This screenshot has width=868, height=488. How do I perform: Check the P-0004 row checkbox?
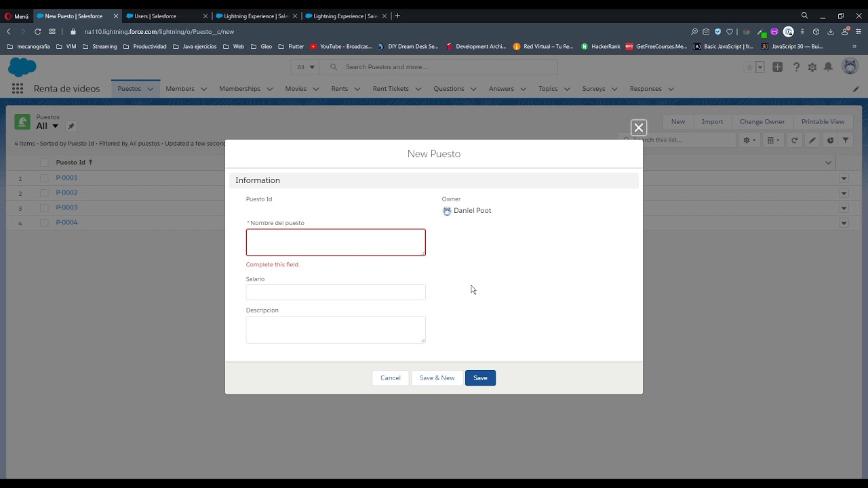pos(44,223)
